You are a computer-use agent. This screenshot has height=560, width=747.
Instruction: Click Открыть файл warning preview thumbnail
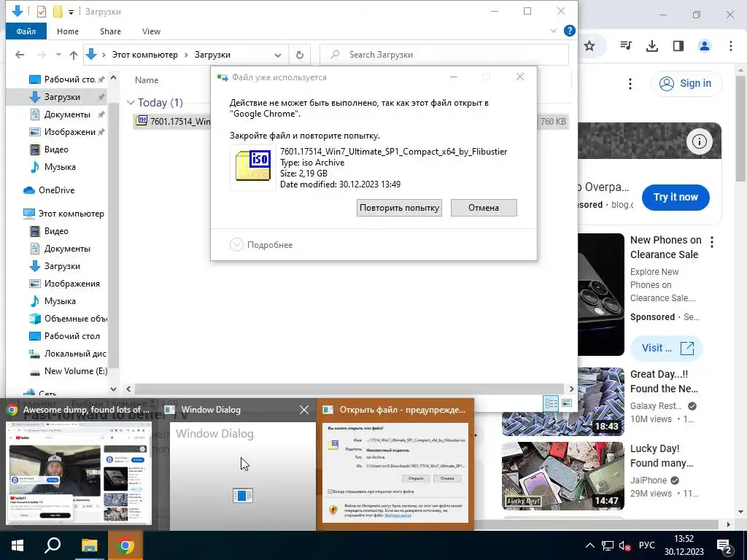point(395,472)
